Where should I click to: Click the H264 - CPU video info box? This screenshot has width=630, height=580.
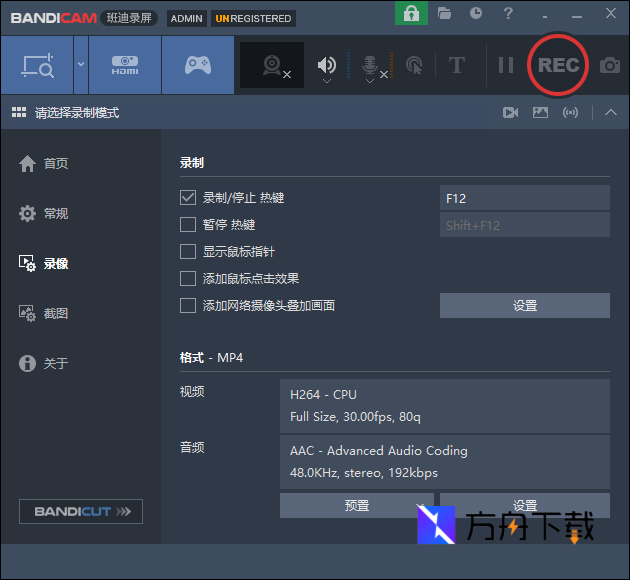(445, 406)
